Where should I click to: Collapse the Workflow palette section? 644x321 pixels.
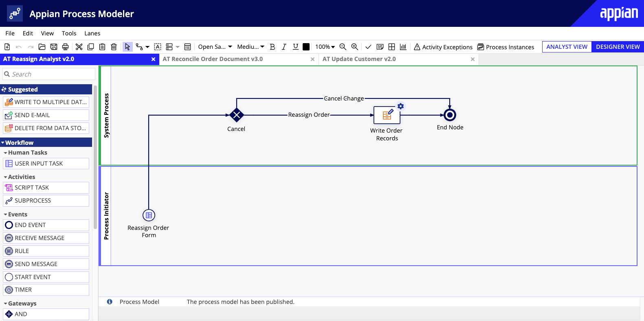[46, 143]
